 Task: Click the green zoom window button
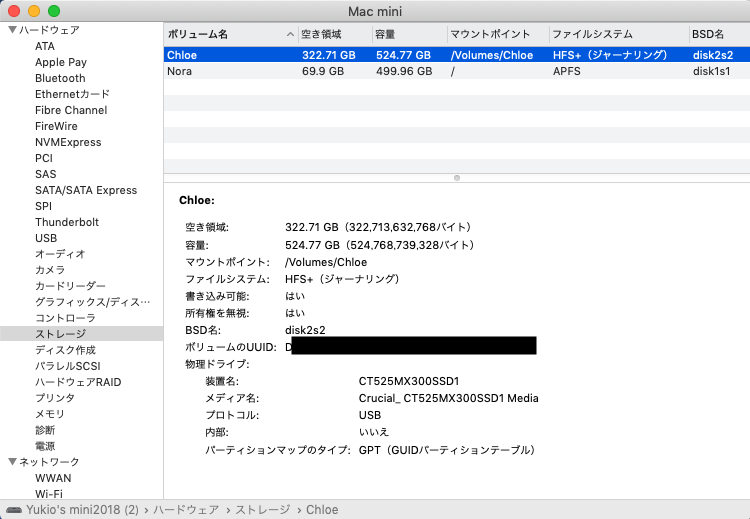pos(54,11)
